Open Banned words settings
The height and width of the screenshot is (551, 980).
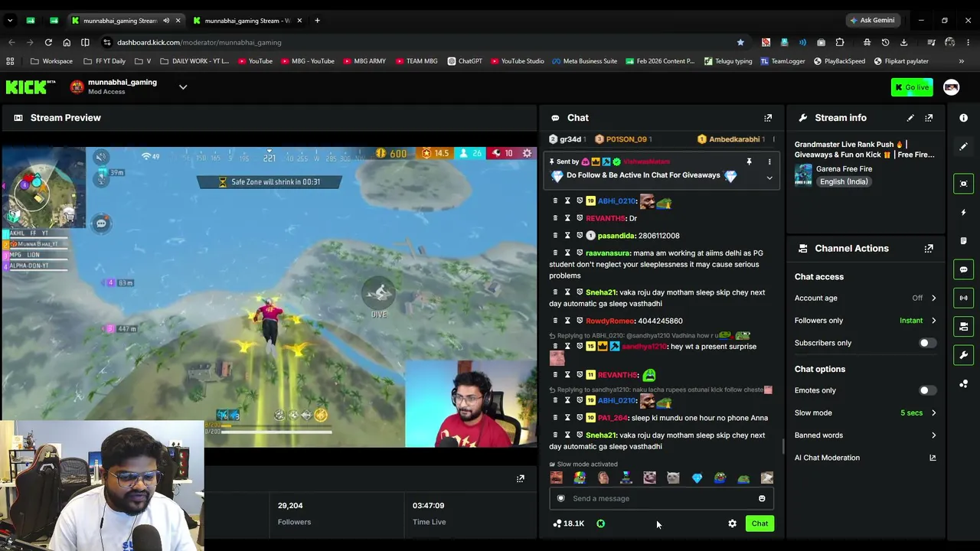(x=865, y=435)
